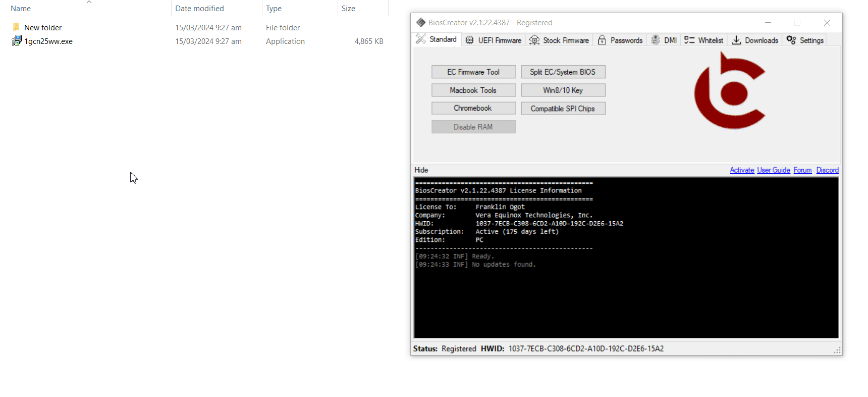Screen dimensions: 868x397
Task: Click the BiosCreator title bar app icon
Action: click(421, 22)
